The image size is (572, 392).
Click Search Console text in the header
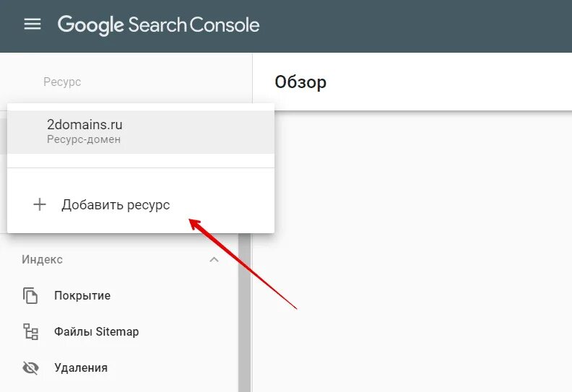(194, 25)
